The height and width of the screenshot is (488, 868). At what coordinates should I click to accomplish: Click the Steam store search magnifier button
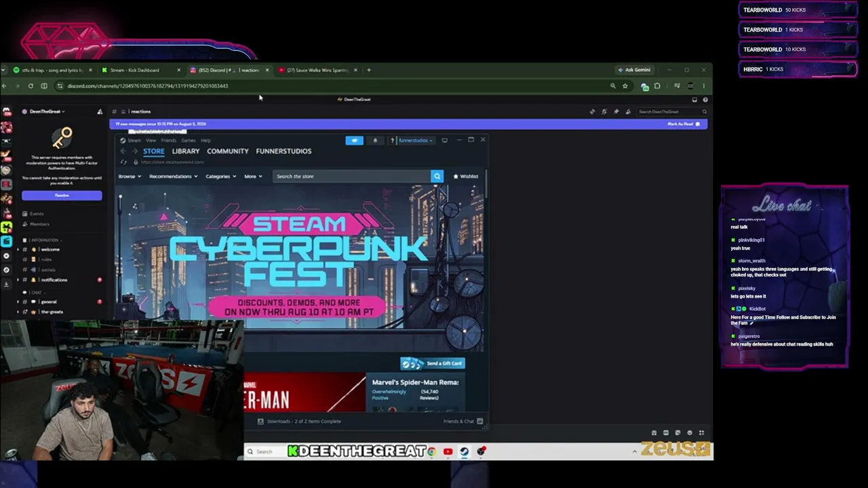pos(437,176)
